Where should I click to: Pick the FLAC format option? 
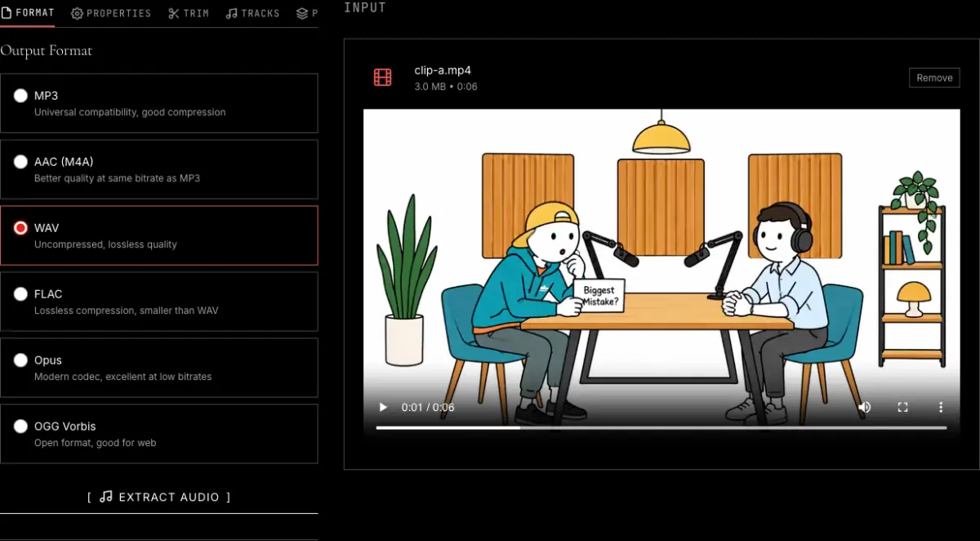(x=158, y=302)
